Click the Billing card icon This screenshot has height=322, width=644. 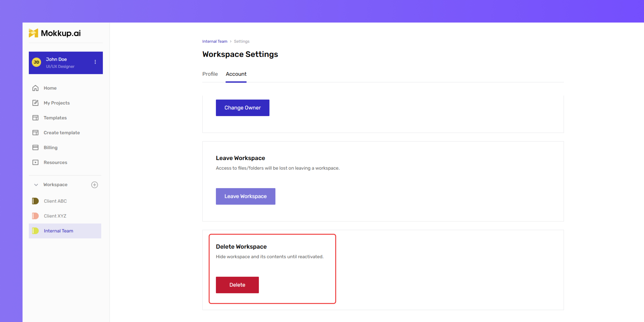35,147
